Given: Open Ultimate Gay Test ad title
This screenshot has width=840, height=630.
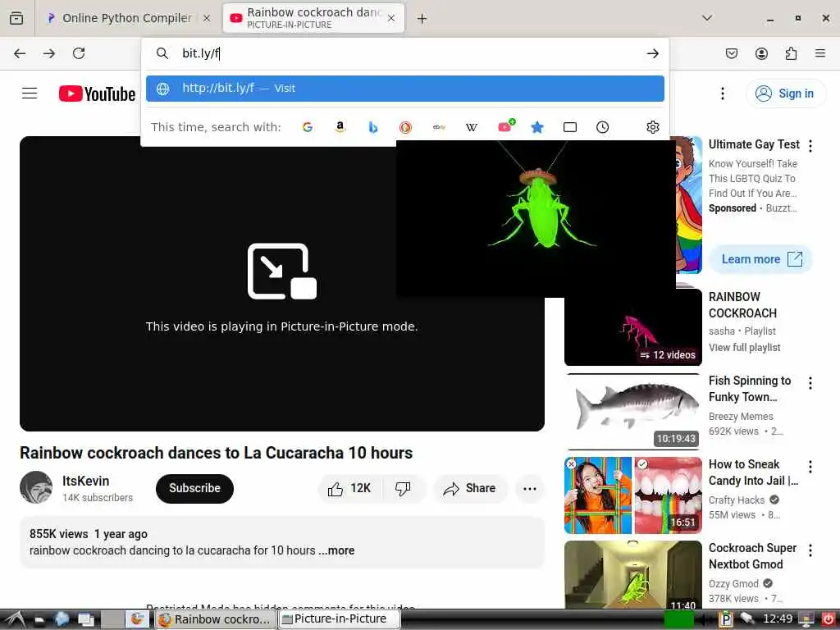Looking at the screenshot, I should click(x=754, y=144).
